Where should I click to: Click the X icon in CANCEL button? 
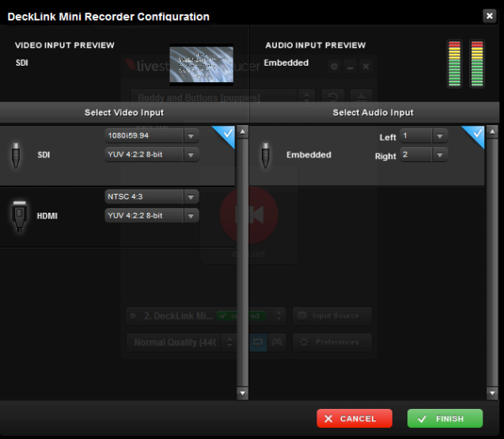point(328,418)
